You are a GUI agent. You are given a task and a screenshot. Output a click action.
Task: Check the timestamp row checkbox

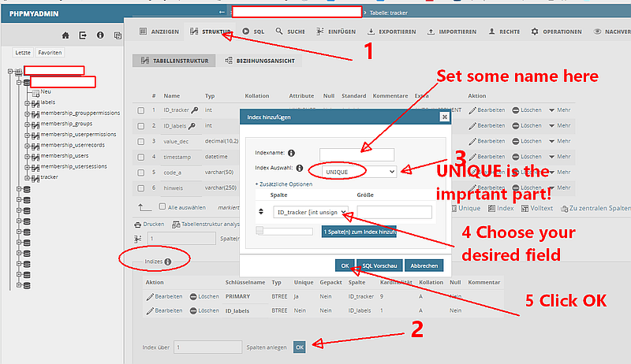point(141,157)
